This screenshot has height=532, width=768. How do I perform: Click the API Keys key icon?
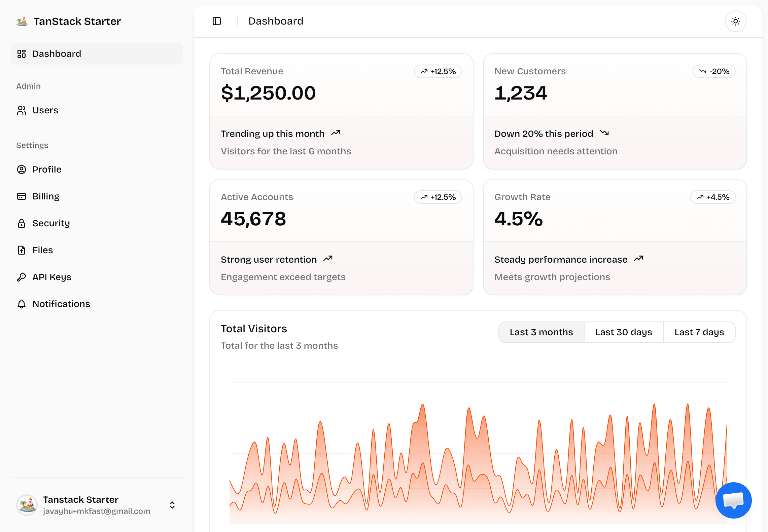point(22,277)
